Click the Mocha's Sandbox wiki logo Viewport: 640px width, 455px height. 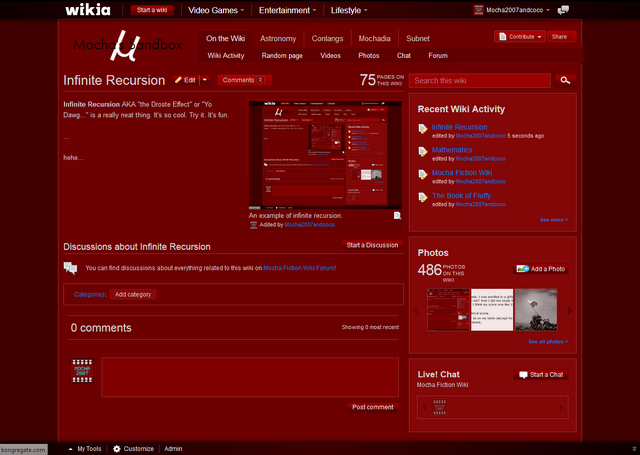[127, 45]
